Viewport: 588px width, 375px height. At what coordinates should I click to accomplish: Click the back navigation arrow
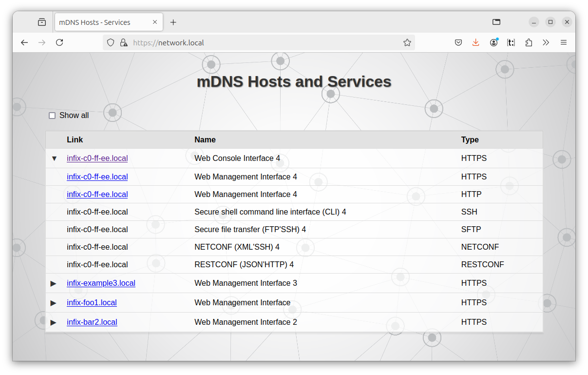coord(24,42)
